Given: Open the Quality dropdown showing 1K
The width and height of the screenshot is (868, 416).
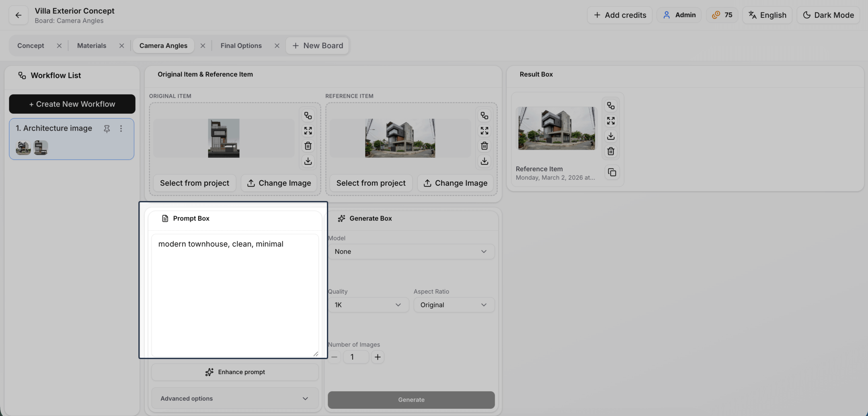Looking at the screenshot, I should (368, 305).
